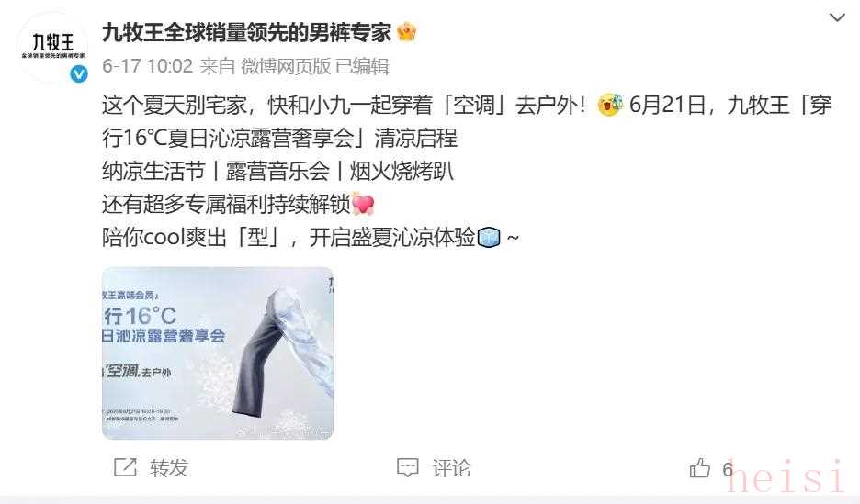This screenshot has height=504, width=860.
Task: Open the post timestamp 6-17 10:02
Action: pyautogui.click(x=148, y=66)
